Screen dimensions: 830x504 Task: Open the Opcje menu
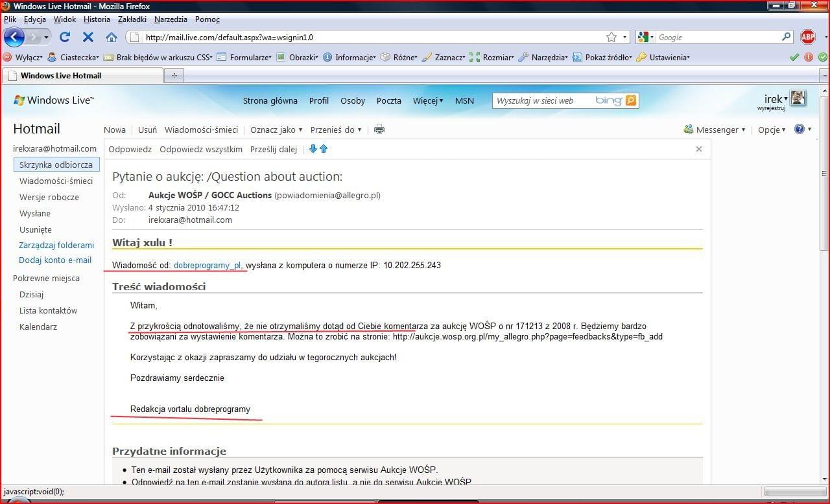coord(772,130)
